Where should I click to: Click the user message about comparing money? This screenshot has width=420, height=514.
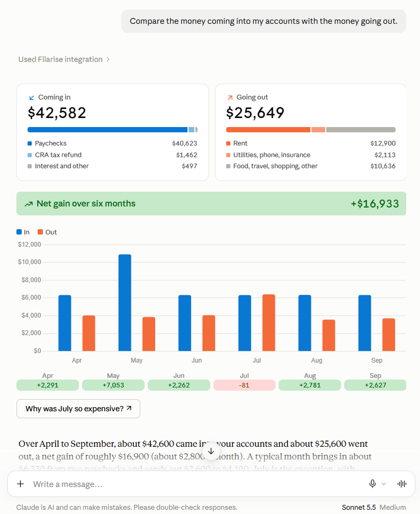pos(264,21)
